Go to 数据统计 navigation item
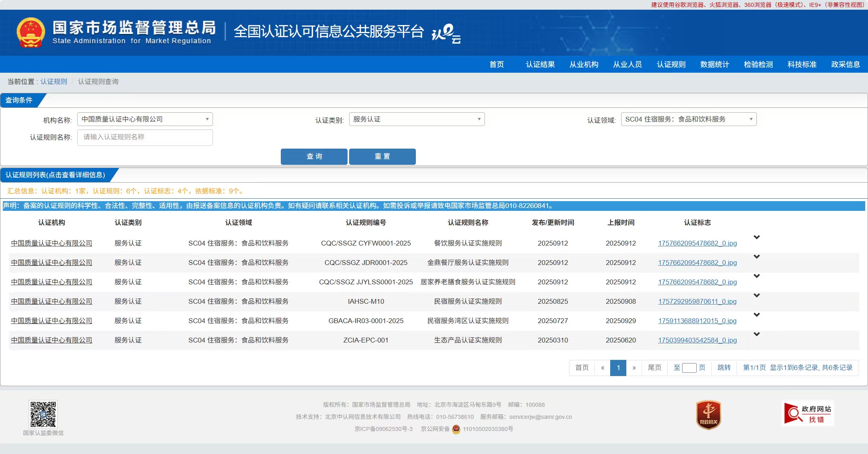868x454 pixels. (714, 65)
